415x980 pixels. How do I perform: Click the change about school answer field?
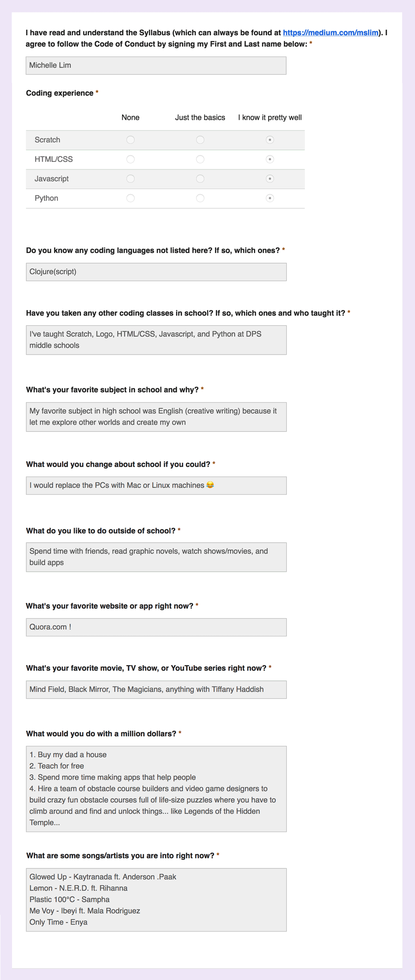(156, 485)
